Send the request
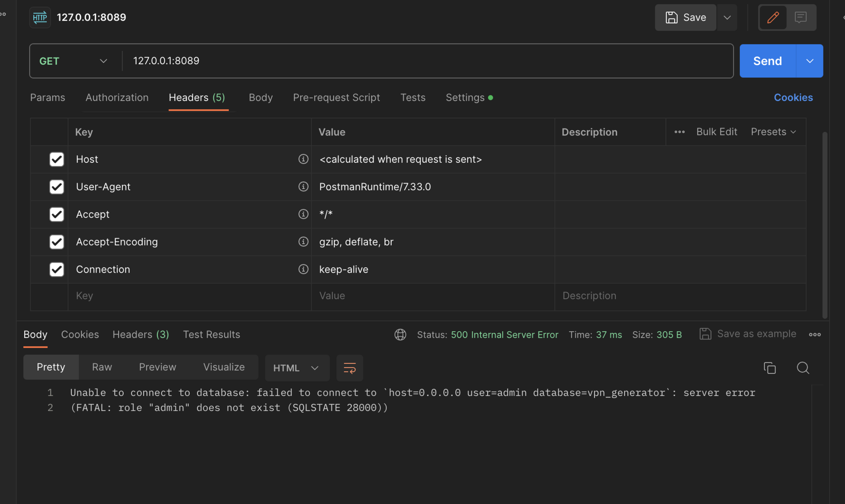This screenshot has width=845, height=504. click(x=768, y=61)
